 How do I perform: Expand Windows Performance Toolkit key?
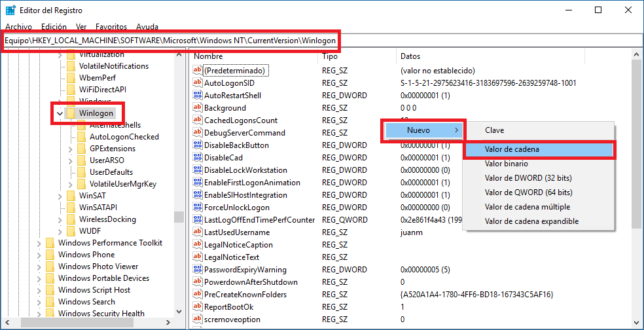coord(39,243)
